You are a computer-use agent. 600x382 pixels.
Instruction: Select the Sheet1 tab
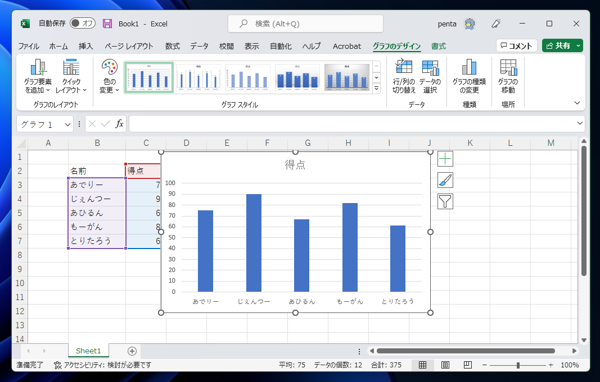pyautogui.click(x=88, y=351)
